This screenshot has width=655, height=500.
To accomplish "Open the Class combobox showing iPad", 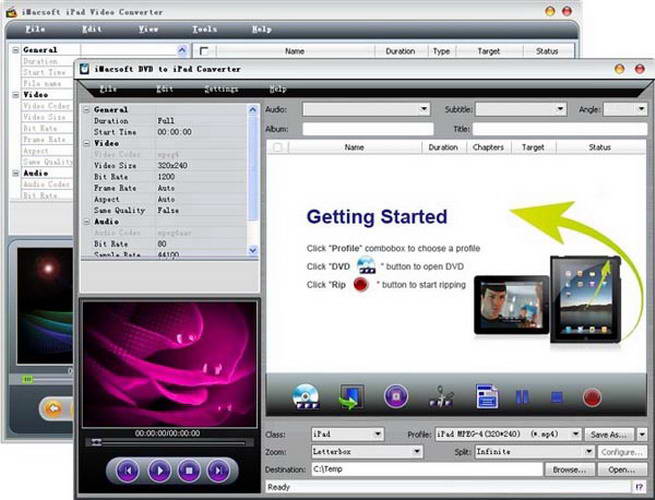I will coord(347,434).
